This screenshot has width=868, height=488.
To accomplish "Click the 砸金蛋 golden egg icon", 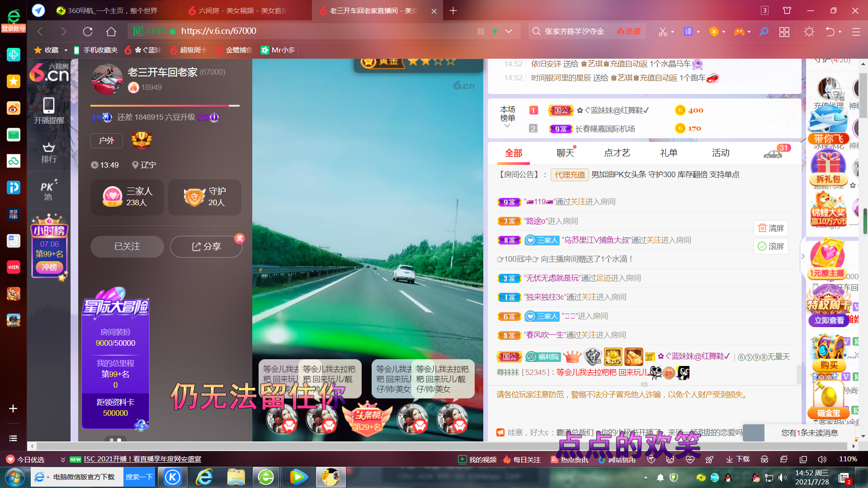I will click(828, 400).
